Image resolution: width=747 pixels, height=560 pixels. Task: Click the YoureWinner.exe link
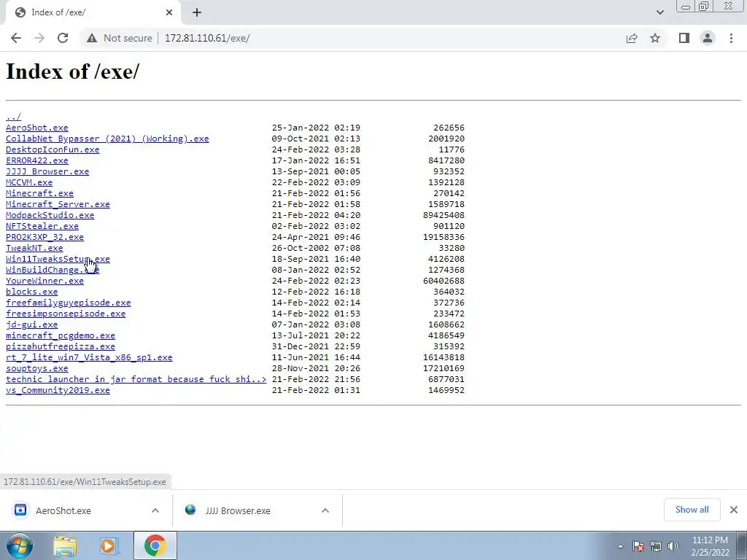pos(44,281)
